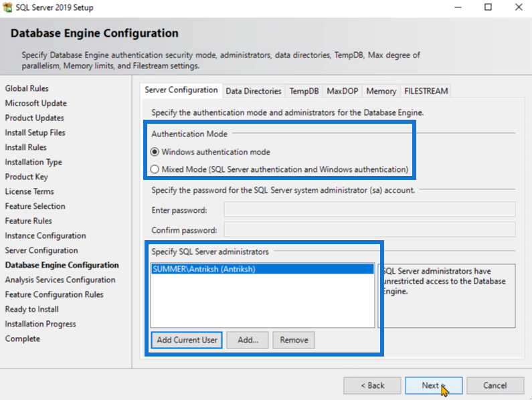Screen dimensions: 532x400
Task: Select Mixed Mode authentication radio button
Action: (x=155, y=169)
